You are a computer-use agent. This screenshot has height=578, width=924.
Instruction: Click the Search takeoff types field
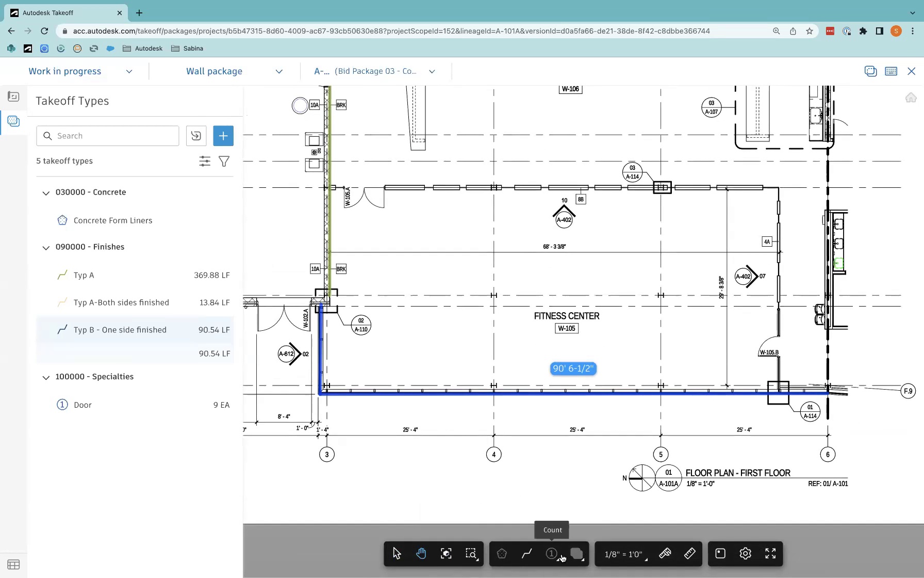pyautogui.click(x=107, y=135)
